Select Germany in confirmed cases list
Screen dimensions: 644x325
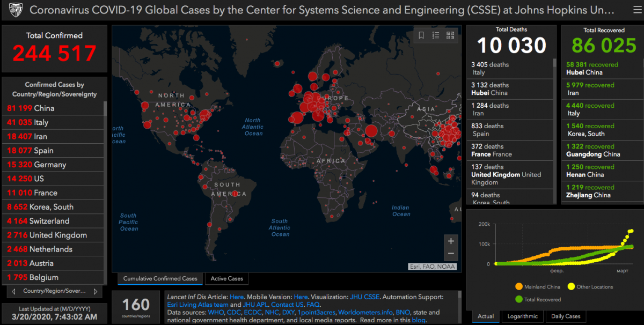[53, 165]
